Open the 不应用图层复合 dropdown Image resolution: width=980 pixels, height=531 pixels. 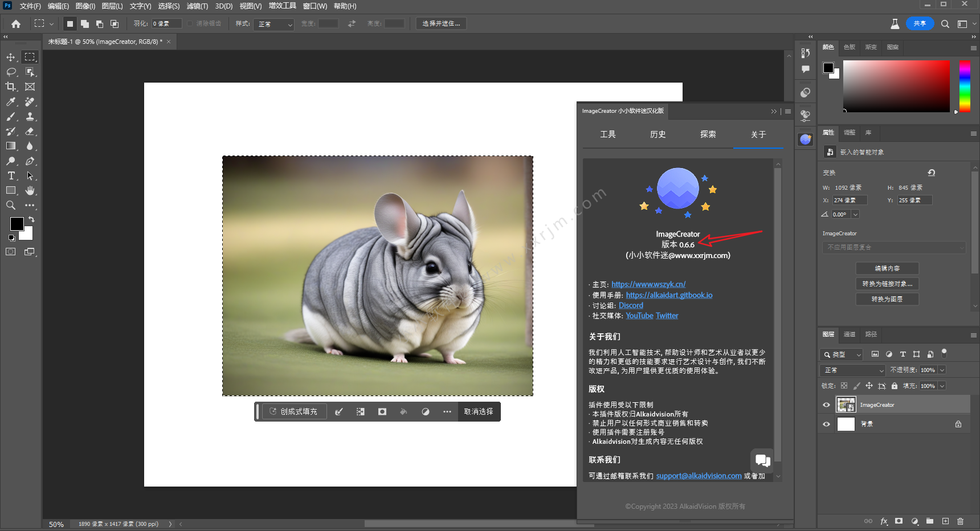click(x=894, y=247)
